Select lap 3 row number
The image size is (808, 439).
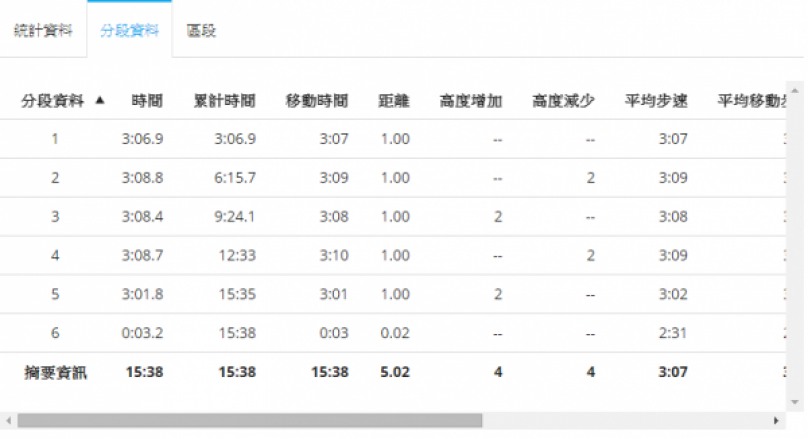click(x=55, y=217)
